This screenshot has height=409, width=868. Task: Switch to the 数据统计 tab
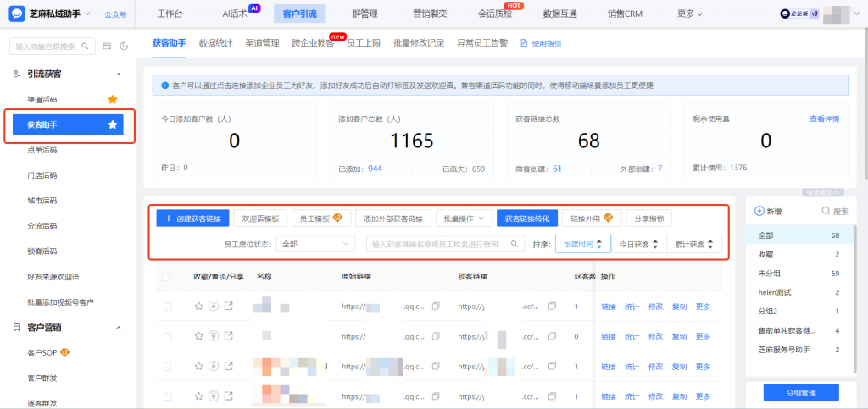[x=215, y=43]
